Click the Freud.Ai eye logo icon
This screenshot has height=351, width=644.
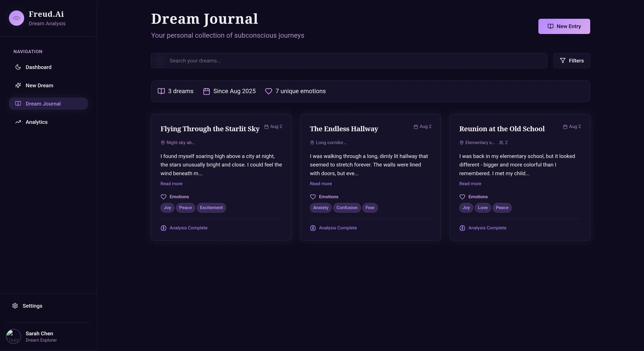coord(16,18)
